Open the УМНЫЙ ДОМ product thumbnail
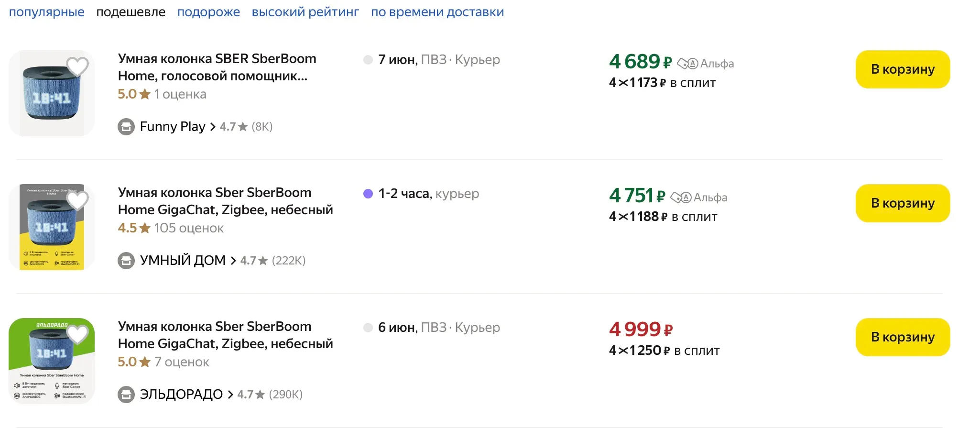Viewport: 980px width, 440px height. click(x=52, y=227)
